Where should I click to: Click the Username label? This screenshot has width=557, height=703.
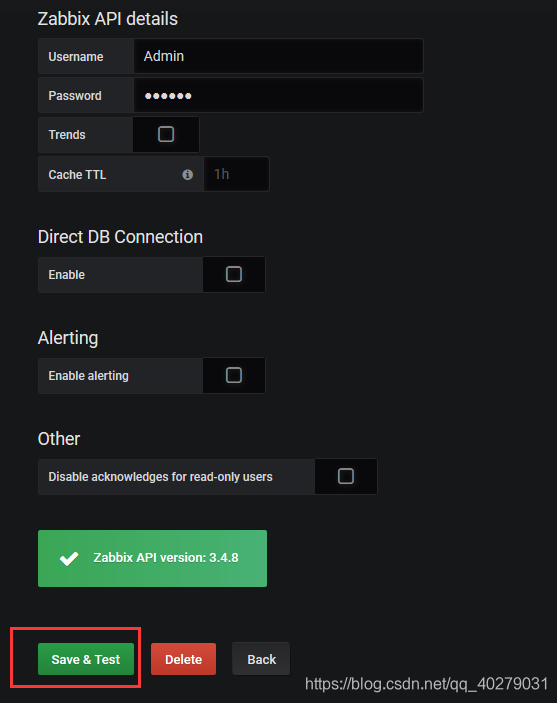tap(76, 56)
